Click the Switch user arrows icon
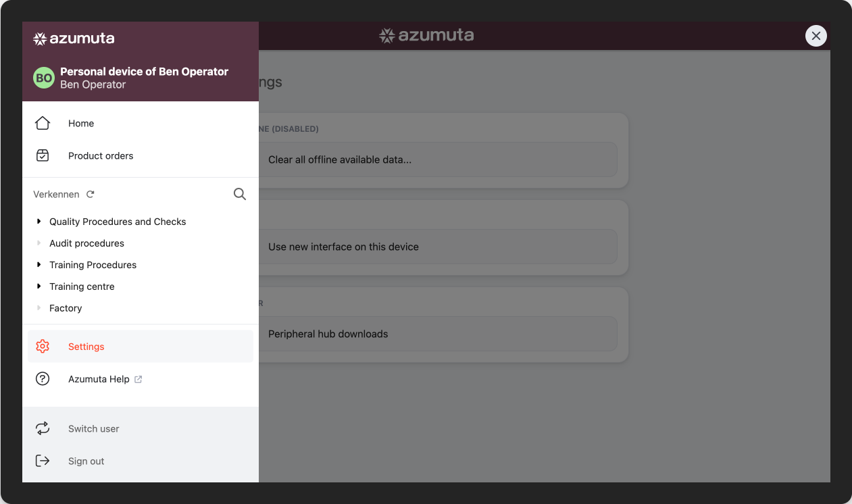852x504 pixels. coord(43,428)
